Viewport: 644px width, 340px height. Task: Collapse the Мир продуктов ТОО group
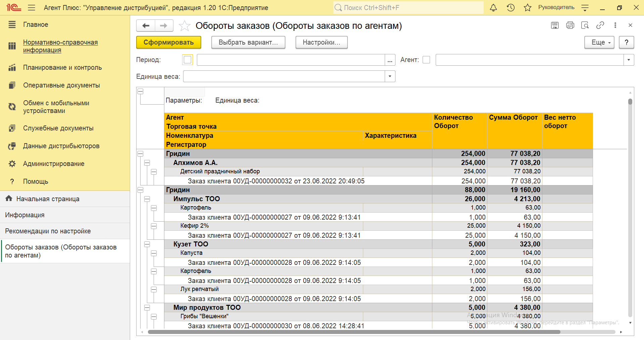pyautogui.click(x=147, y=307)
